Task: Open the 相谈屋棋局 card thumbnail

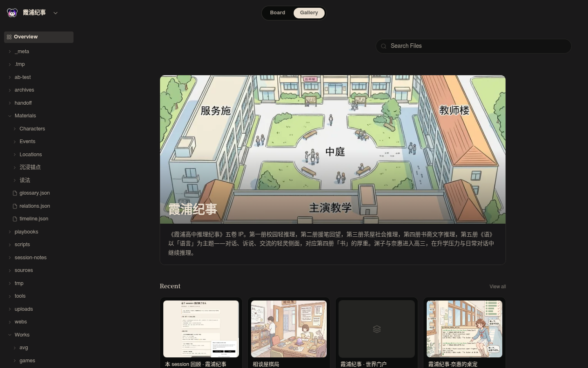Action: (289, 329)
